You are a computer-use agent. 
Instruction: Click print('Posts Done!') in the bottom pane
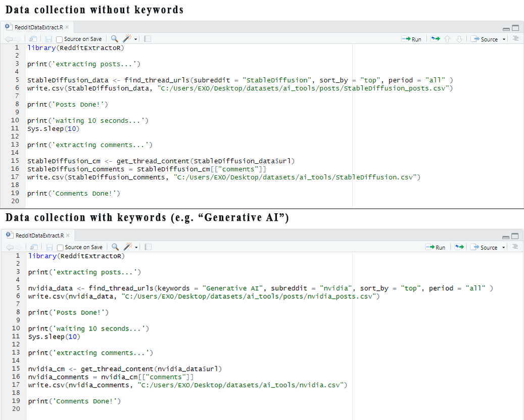click(68, 312)
